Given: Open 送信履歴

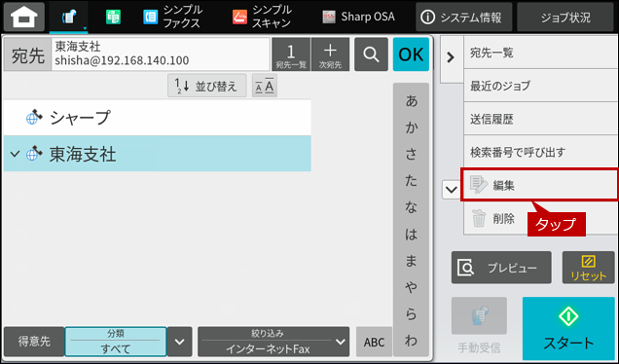Looking at the screenshot, I should [x=540, y=119].
